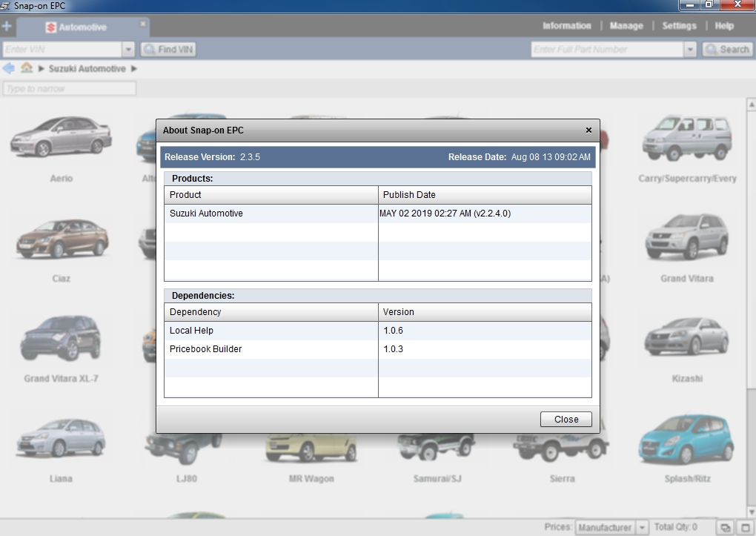The image size is (756, 536).
Task: Click the part number Search button
Action: click(x=727, y=49)
